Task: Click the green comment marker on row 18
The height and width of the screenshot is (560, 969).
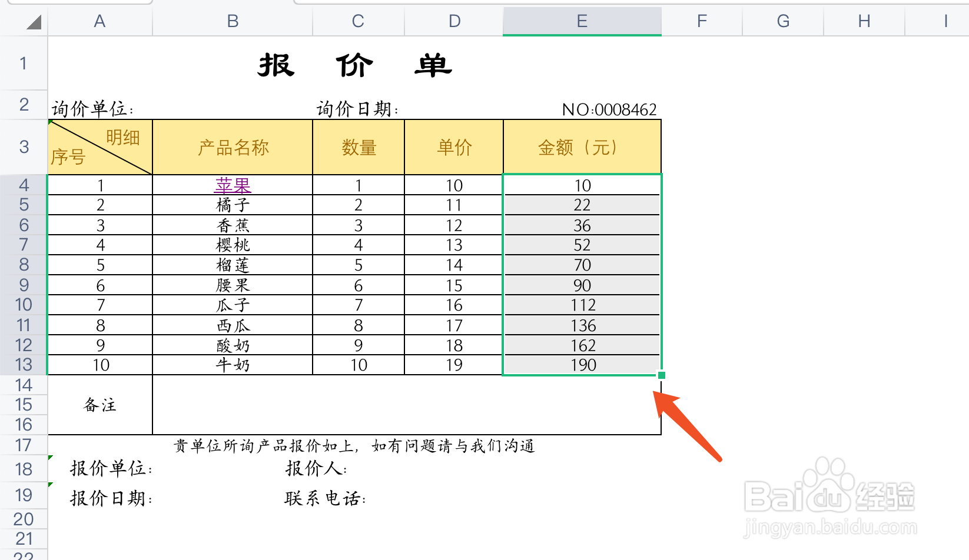Action: pyautogui.click(x=51, y=458)
